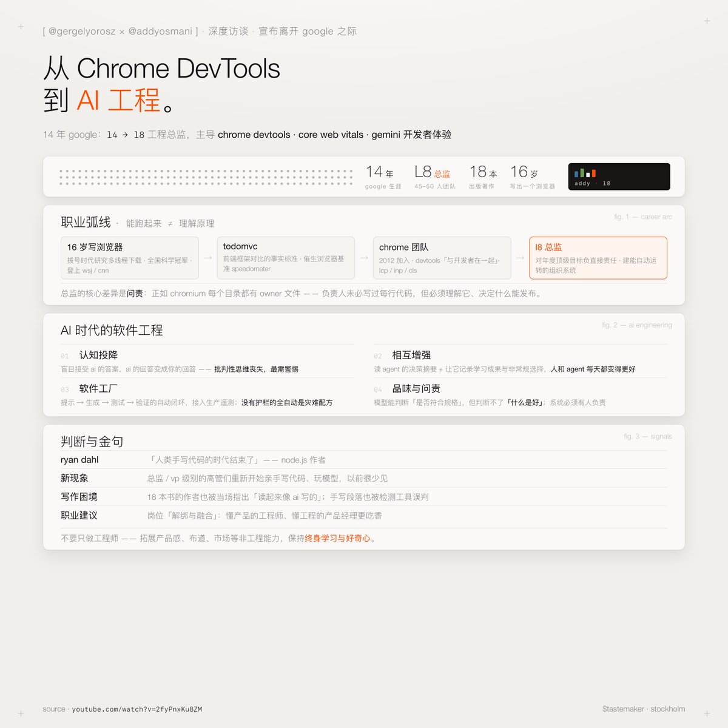Click the @gergelyorosz handle in the header
The width and height of the screenshot is (728, 728).
pyautogui.click(x=81, y=31)
